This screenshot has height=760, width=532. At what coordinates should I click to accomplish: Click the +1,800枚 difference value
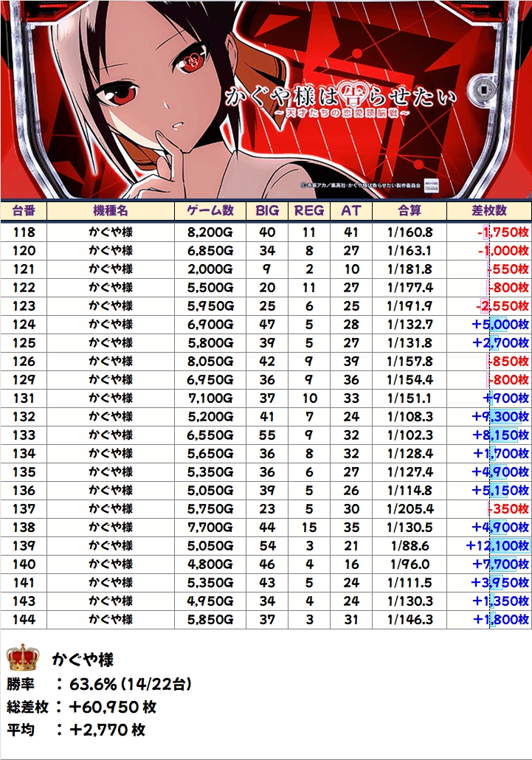[500, 619]
